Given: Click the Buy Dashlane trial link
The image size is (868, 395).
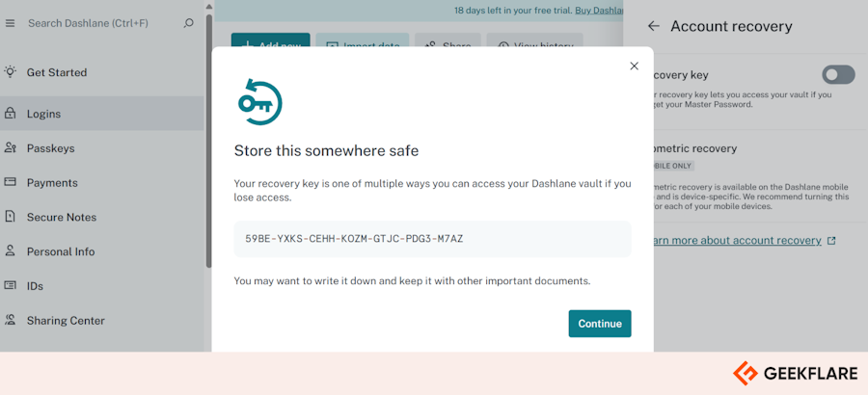Looking at the screenshot, I should (599, 11).
